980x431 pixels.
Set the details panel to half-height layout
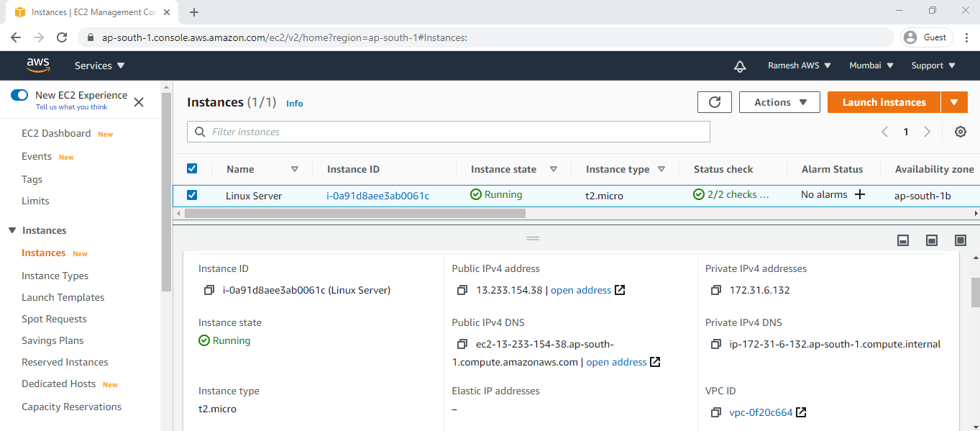pyautogui.click(x=932, y=240)
